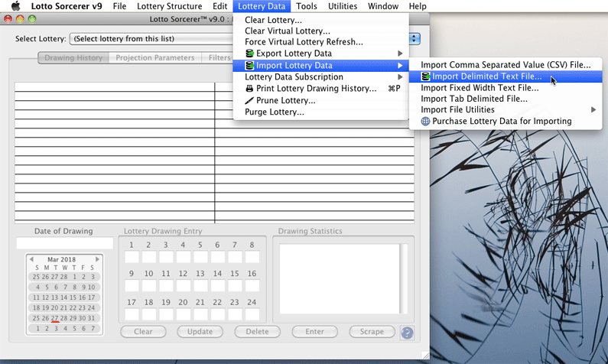Click the globe icon for Purchase Lottery Data
608x364 pixels.
tap(425, 121)
